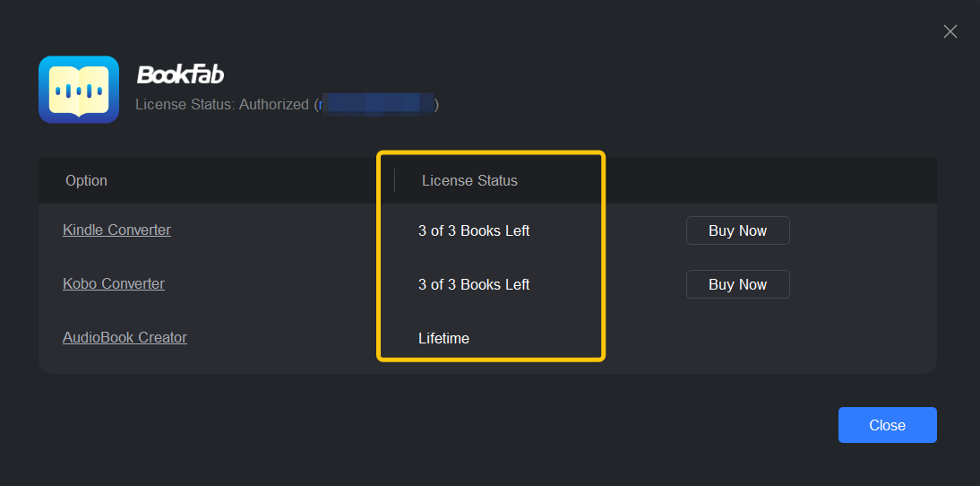This screenshot has width=980, height=486.
Task: Click the 'License Status: Authorized' subtitle text
Action: tap(221, 105)
